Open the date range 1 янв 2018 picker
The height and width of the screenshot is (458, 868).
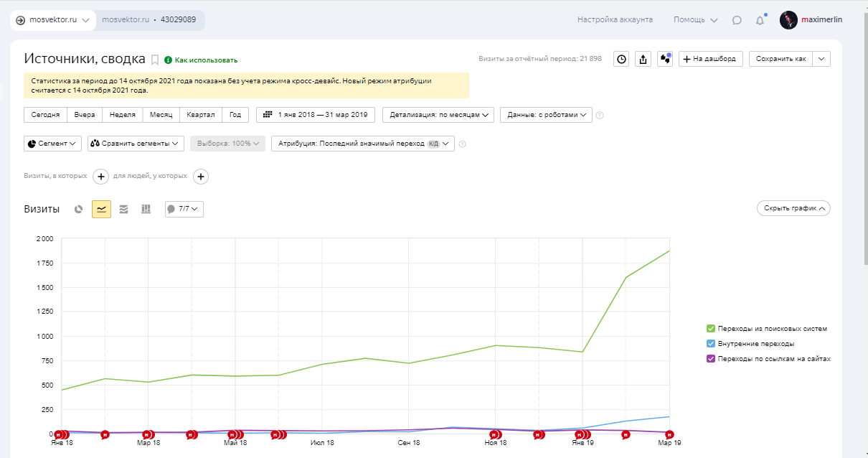[315, 115]
